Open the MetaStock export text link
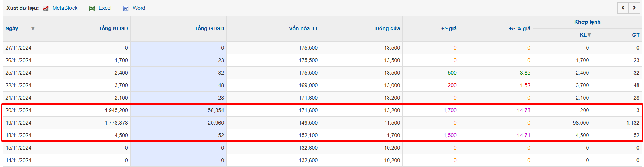 [x=65, y=8]
